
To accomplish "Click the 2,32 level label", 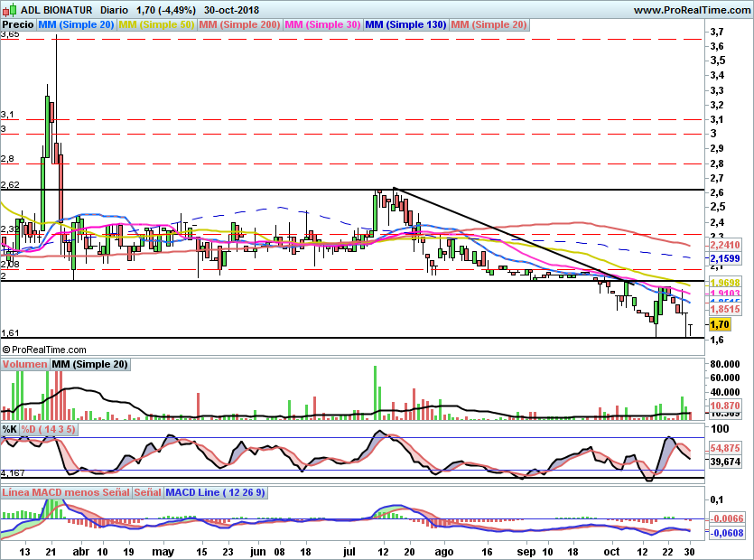I will [10, 229].
